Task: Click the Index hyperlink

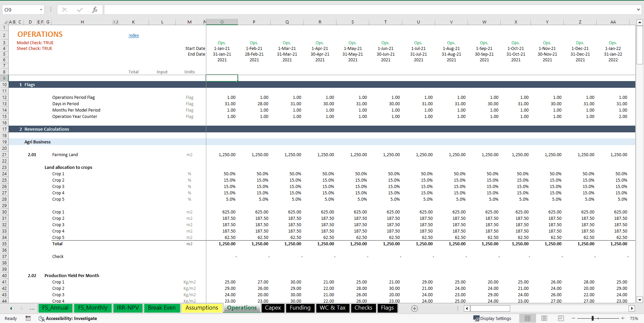Action: (133, 36)
